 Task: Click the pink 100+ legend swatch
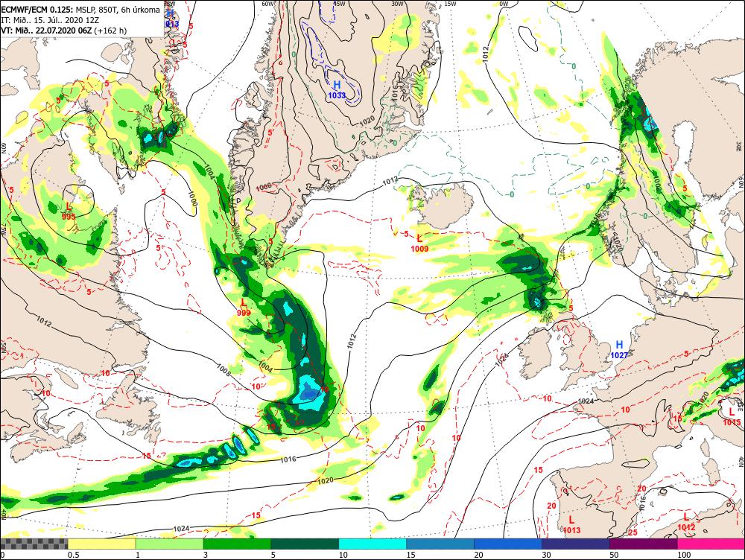click(x=711, y=544)
